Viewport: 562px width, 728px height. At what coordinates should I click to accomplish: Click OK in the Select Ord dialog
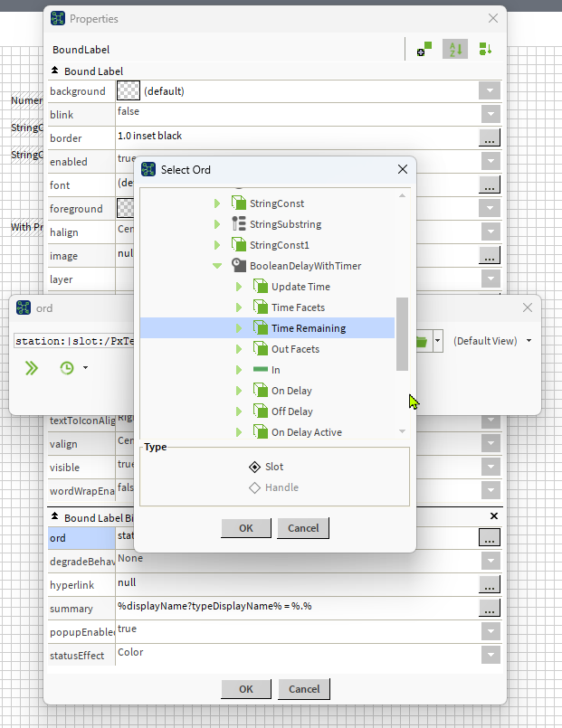point(245,528)
